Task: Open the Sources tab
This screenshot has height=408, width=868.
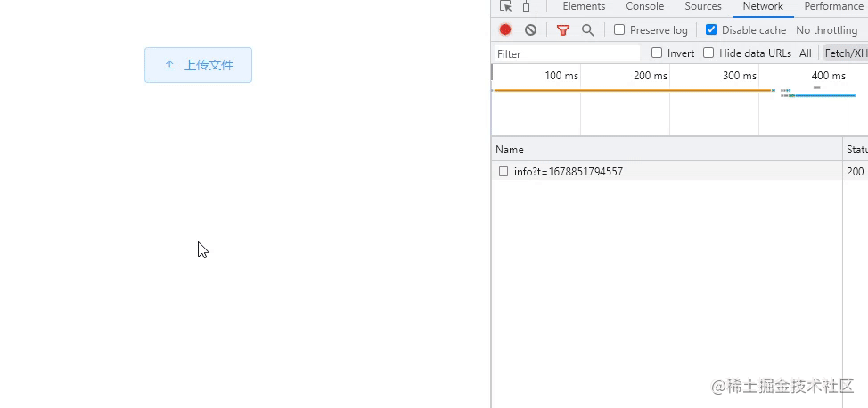Action: [x=703, y=6]
